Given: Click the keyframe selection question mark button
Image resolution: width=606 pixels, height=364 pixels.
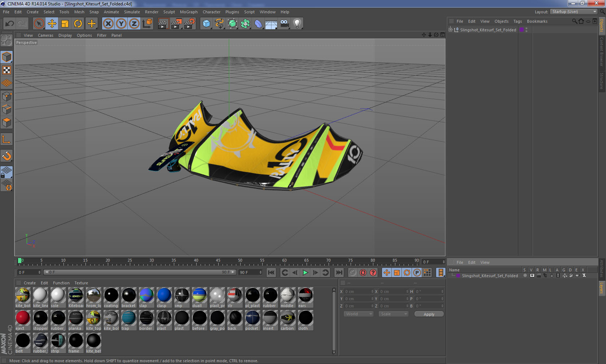Looking at the screenshot, I should 373,272.
